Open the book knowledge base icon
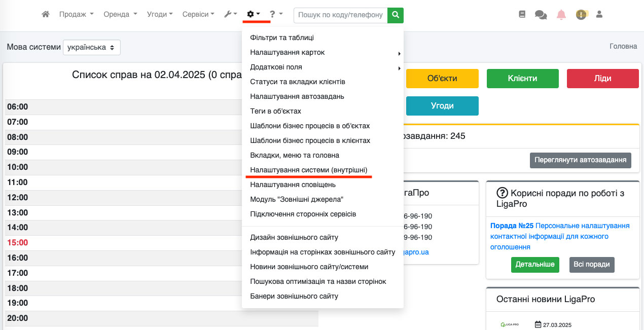Image resolution: width=644 pixels, height=330 pixels. [522, 15]
